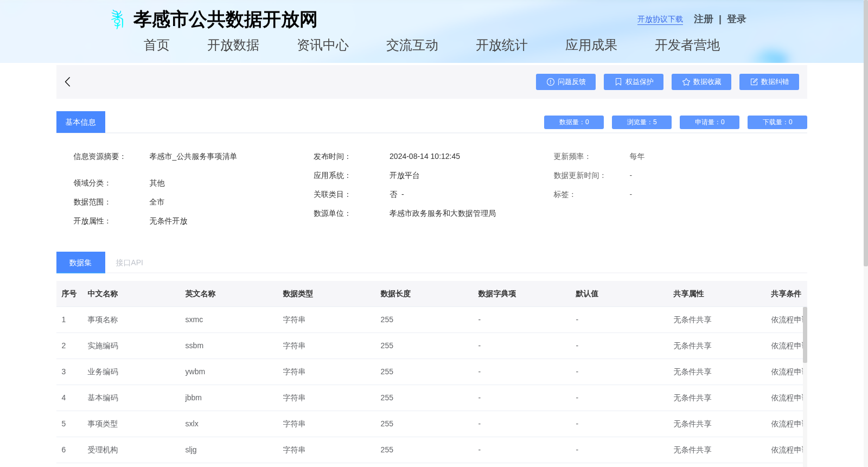Click the 数据纠错 edit icon
The height and width of the screenshot is (467, 868).
(754, 82)
